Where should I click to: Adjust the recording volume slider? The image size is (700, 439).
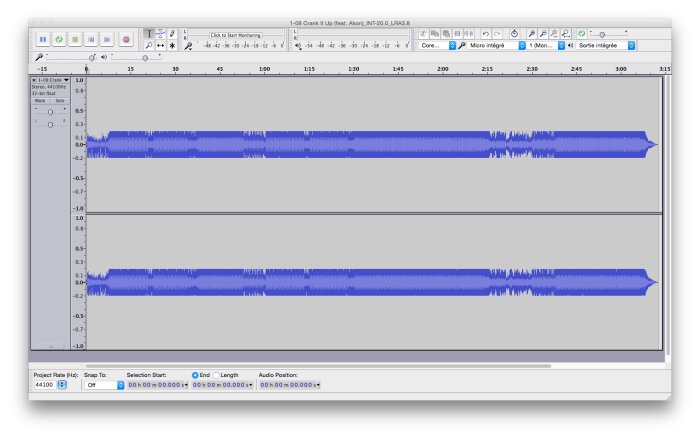[x=71, y=58]
